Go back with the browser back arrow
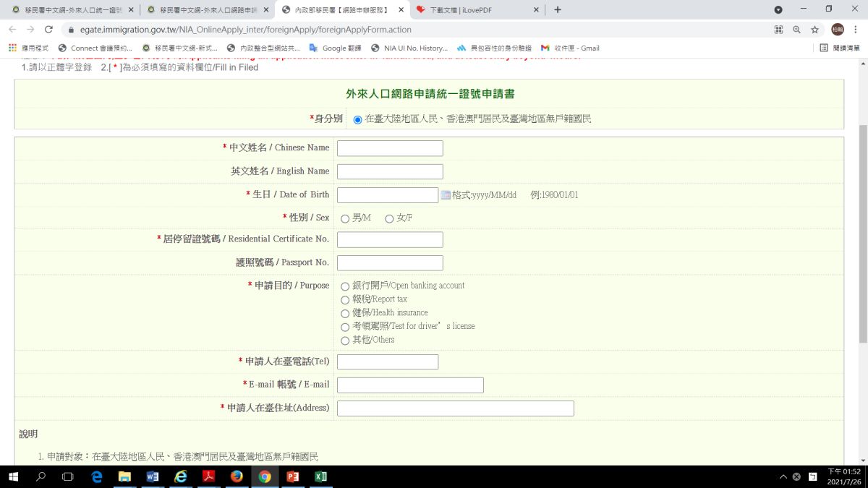868x488 pixels. pyautogui.click(x=12, y=30)
